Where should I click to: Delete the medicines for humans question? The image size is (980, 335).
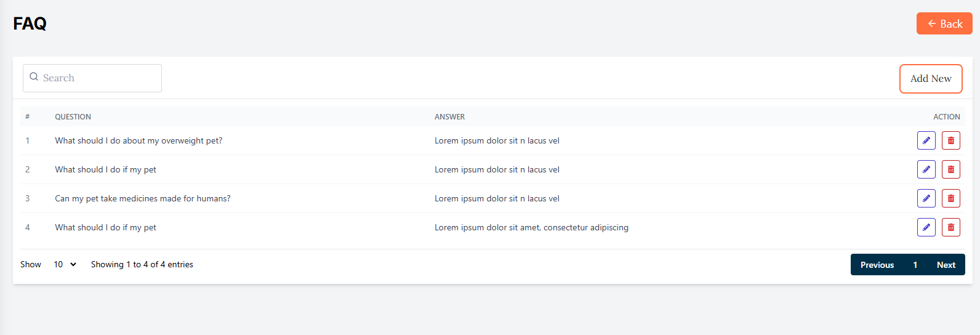(950, 198)
